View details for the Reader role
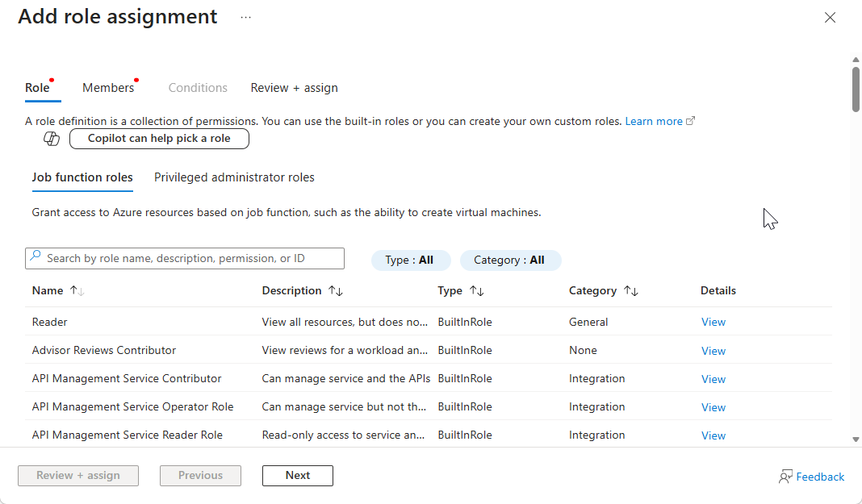 [713, 323]
